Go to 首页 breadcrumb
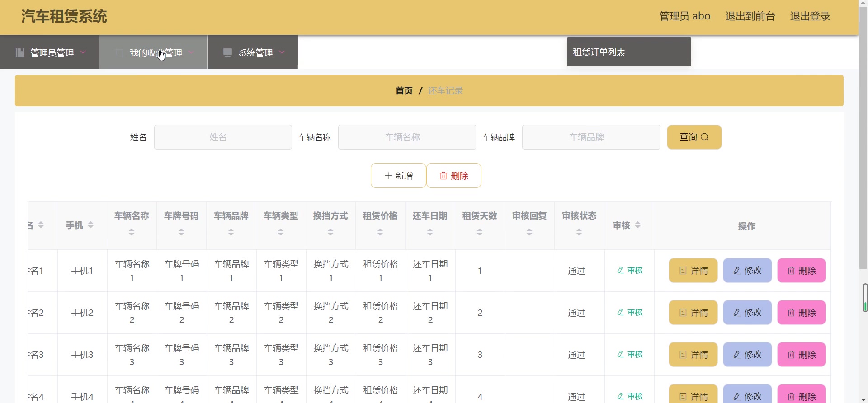Image resolution: width=868 pixels, height=403 pixels. coord(404,91)
